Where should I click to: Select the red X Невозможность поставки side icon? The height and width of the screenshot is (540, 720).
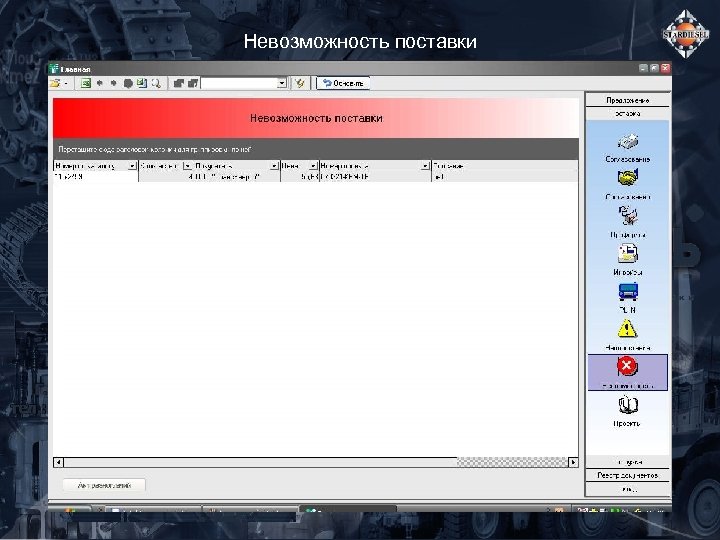[x=627, y=372]
